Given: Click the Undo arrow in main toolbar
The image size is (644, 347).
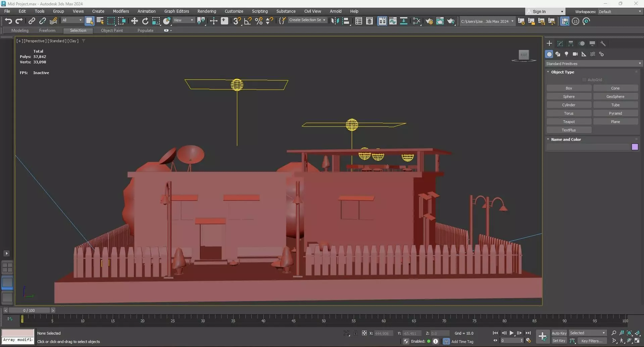Looking at the screenshot, I should tap(8, 21).
